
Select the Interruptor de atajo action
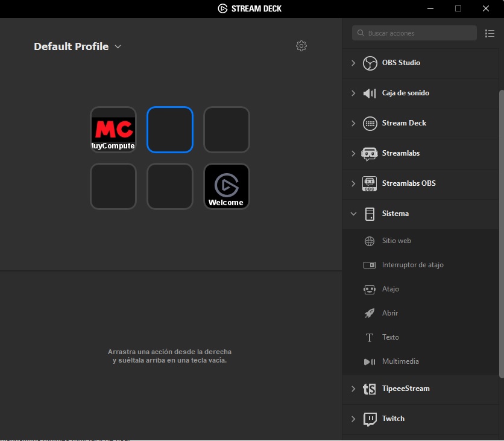370,265
